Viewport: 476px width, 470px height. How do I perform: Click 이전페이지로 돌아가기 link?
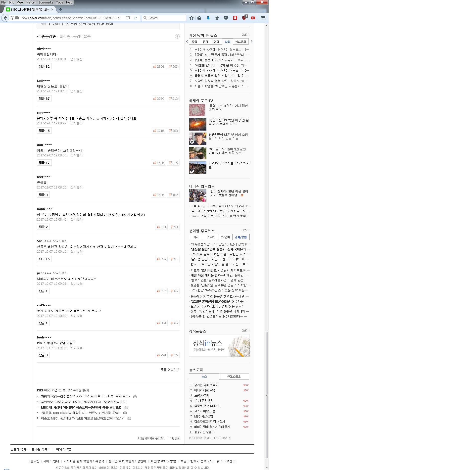[x=151, y=438]
